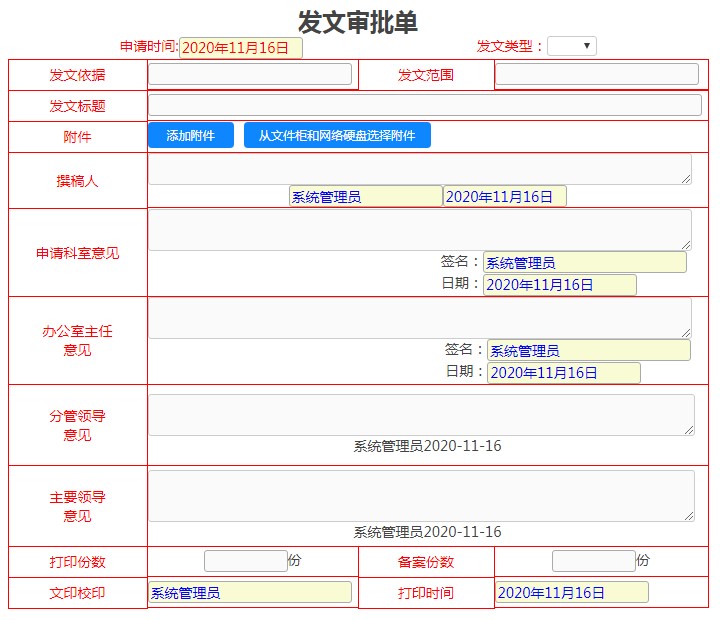Open the 发文类型 dropdown
Screen dimensions: 720x620
[572, 46]
